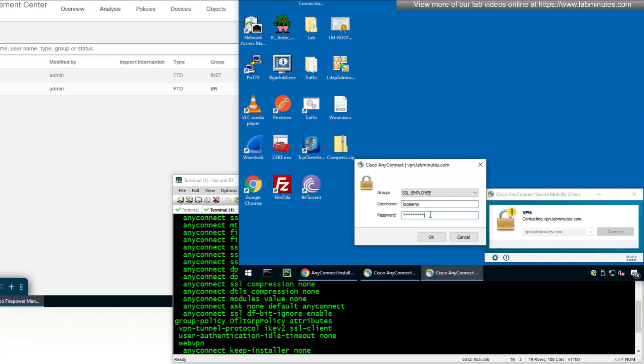
Task: Launch PuTTY from the desktop
Action: coord(253,67)
